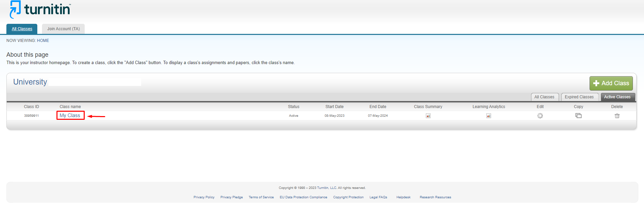Click the Add Class button
The width and height of the screenshot is (644, 204).
pos(611,83)
